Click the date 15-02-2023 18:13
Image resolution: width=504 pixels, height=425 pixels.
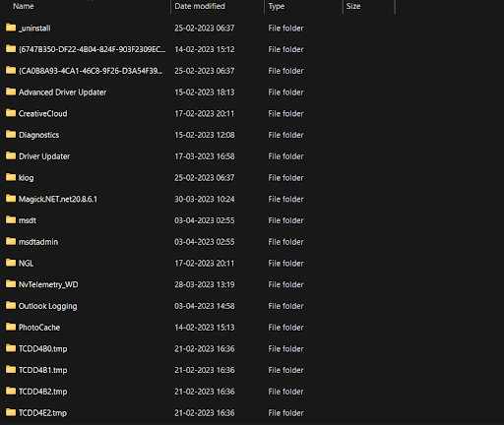[205, 92]
